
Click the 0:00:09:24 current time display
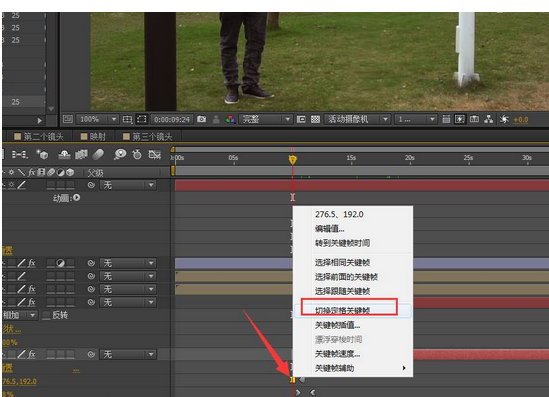tap(172, 119)
